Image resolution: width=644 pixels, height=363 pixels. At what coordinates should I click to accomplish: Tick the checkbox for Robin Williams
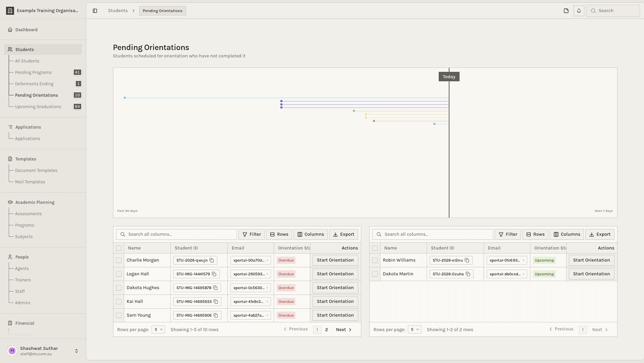[x=375, y=260]
